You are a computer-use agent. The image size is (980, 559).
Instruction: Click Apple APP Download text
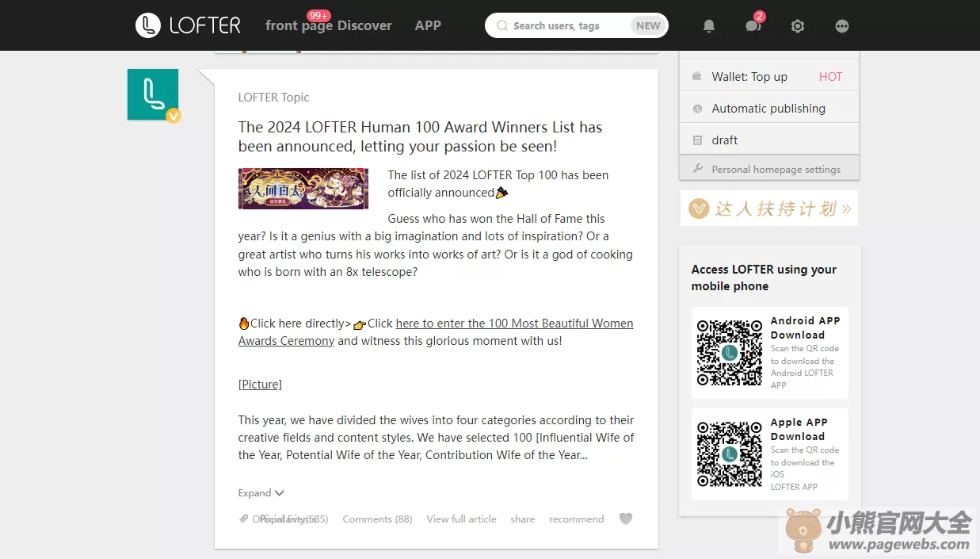coord(799,429)
